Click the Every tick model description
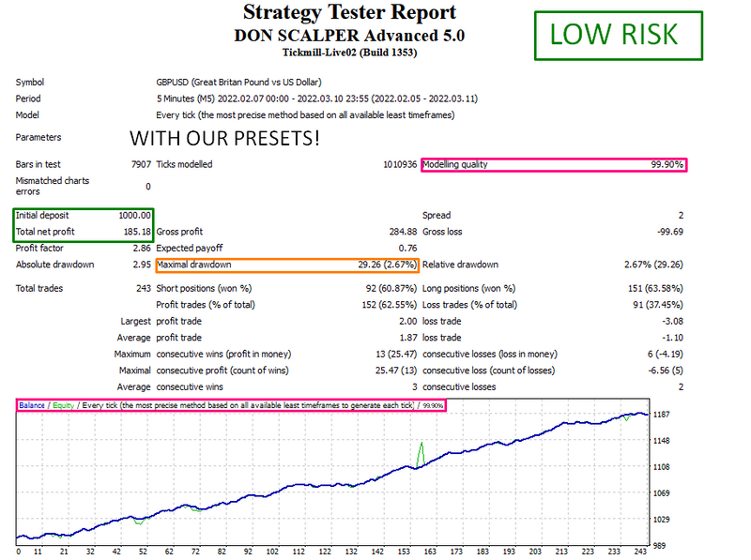 [x=305, y=115]
